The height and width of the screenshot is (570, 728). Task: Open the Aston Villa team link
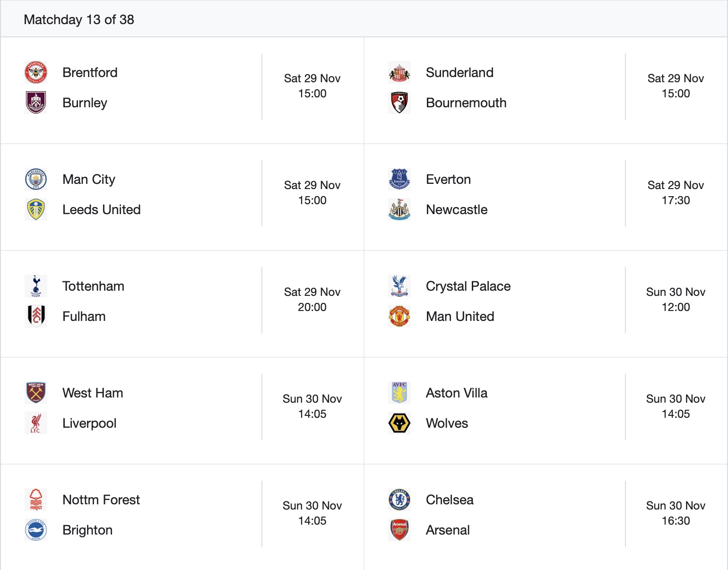click(x=457, y=393)
